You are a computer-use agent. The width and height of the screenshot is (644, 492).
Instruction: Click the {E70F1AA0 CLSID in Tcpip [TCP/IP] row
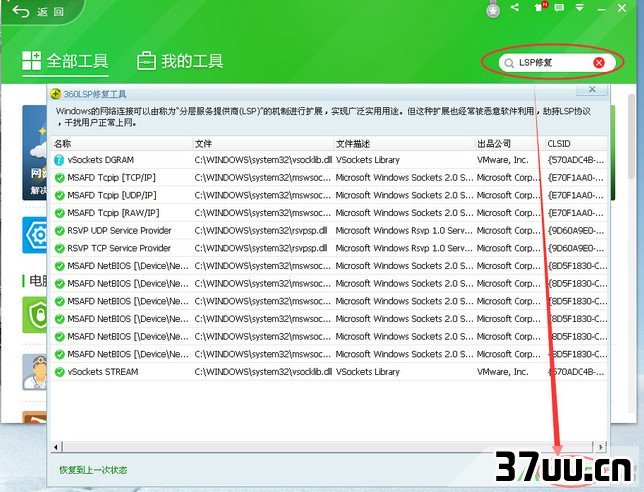[576, 178]
